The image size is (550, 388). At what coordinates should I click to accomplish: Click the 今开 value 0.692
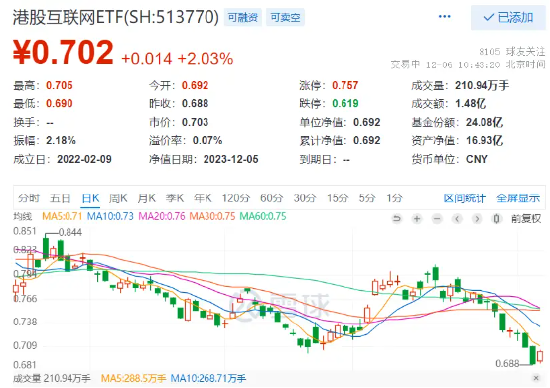click(195, 85)
